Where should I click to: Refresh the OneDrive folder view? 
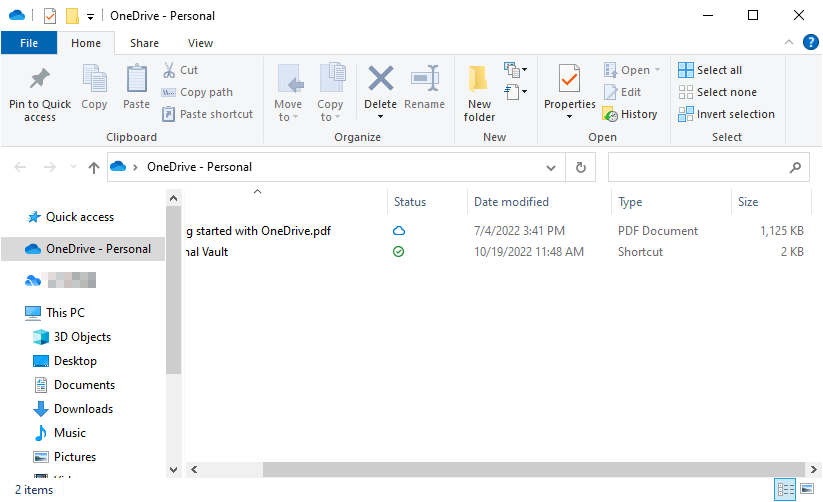click(581, 167)
